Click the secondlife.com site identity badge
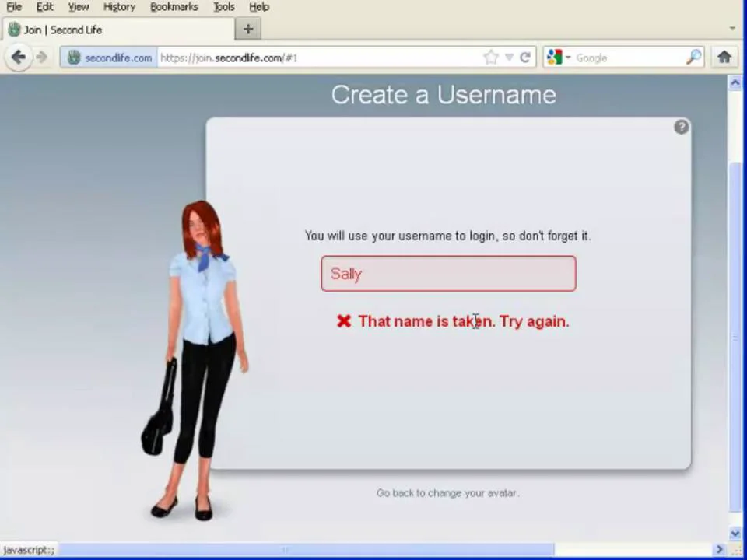 tap(109, 58)
